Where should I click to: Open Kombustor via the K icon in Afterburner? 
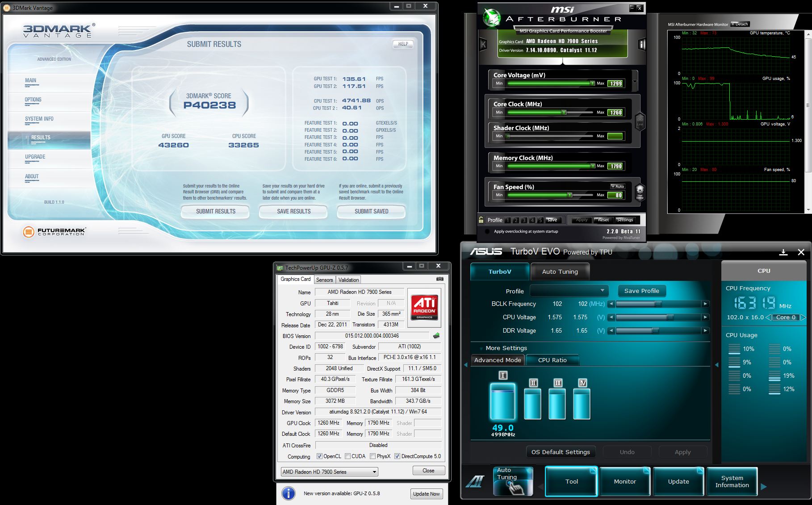coord(483,44)
